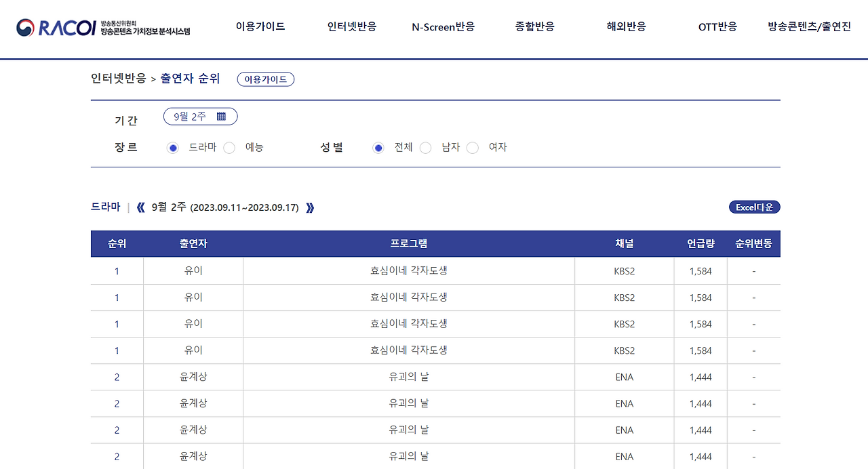
Task: Select the 드라마 genre radio button
Action: tap(173, 147)
